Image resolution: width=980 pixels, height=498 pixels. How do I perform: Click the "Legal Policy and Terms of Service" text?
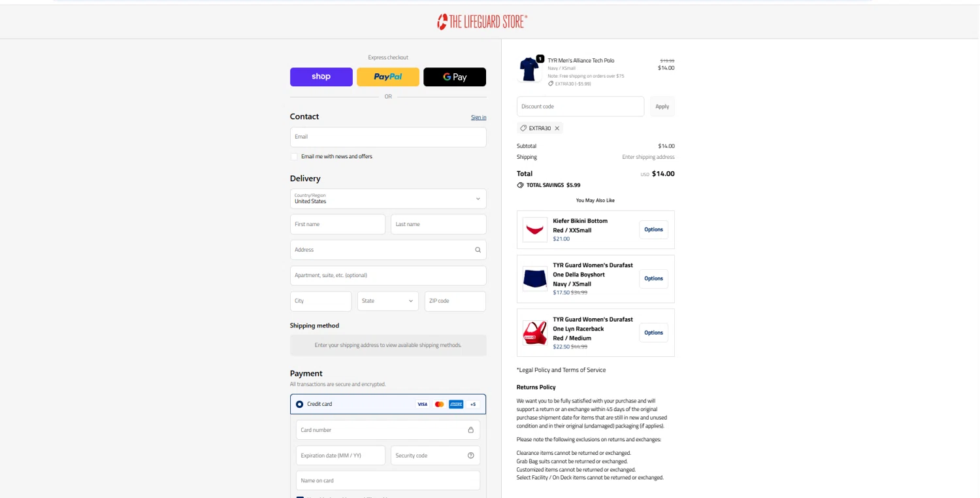(561, 370)
